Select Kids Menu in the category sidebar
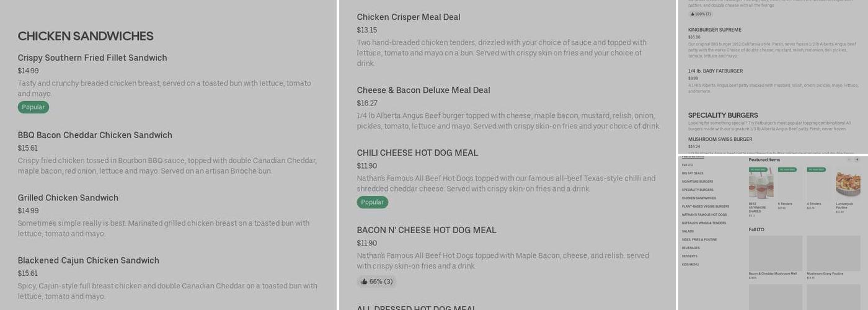 pyautogui.click(x=690, y=264)
